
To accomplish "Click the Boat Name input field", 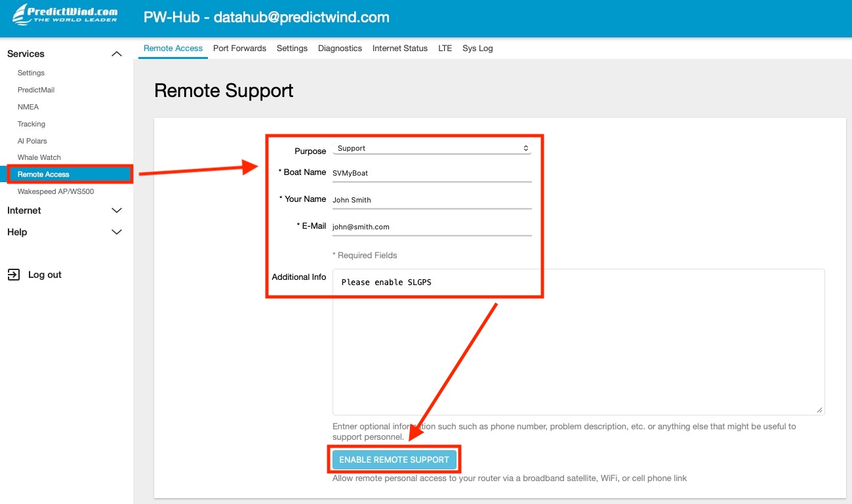I will coord(432,172).
